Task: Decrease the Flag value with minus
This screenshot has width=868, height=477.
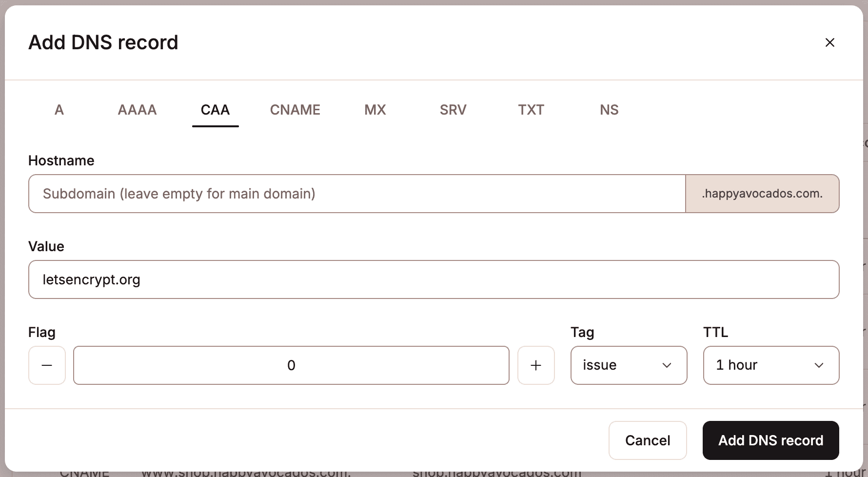Action: coord(46,365)
